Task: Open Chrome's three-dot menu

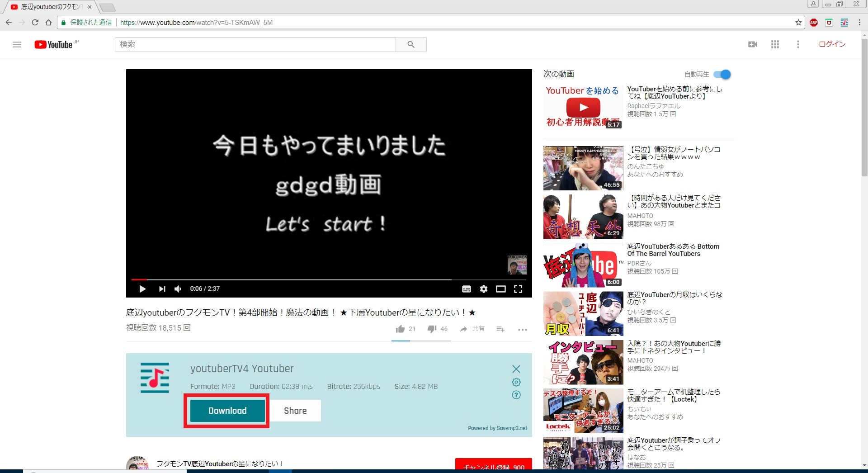Action: pos(859,22)
